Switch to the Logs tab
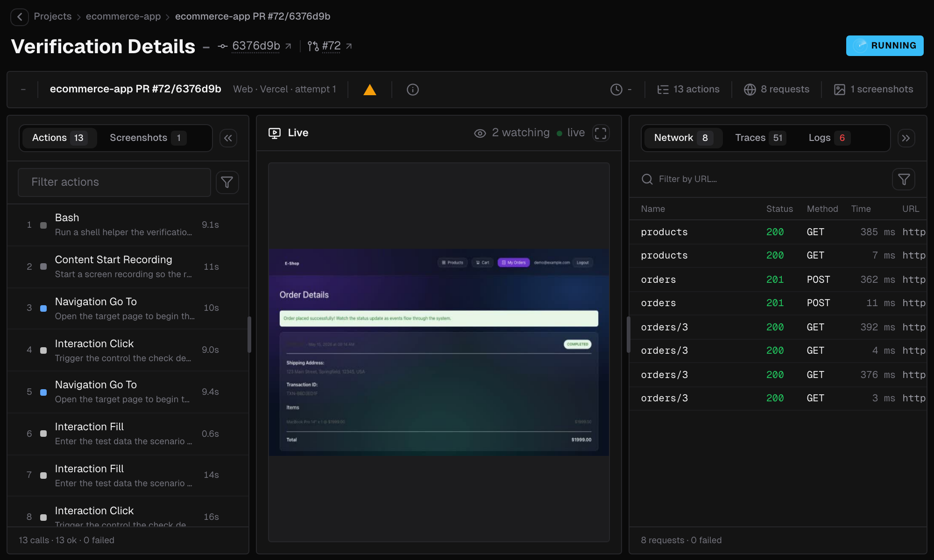 coord(829,138)
